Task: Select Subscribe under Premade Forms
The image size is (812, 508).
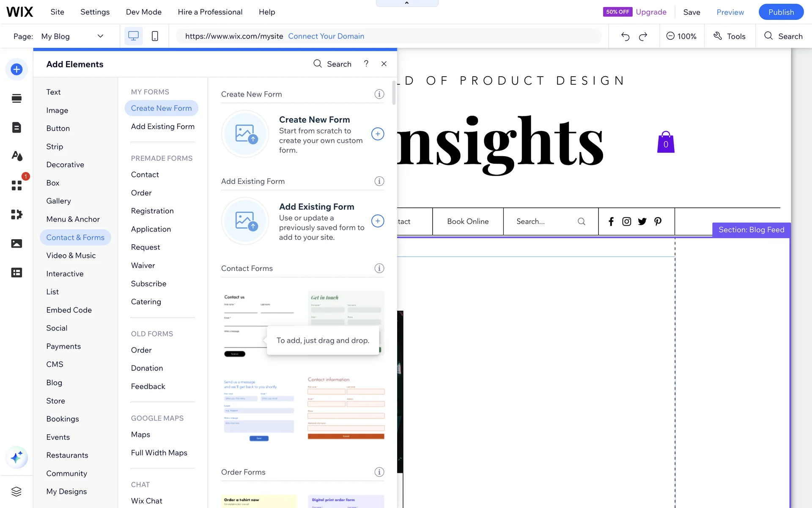Action: pos(148,284)
